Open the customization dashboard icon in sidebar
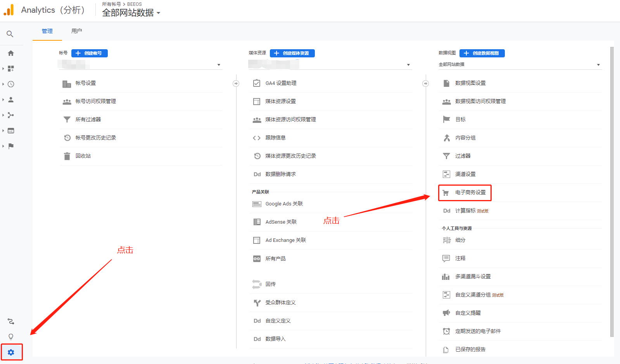This screenshot has height=364, width=620. point(11,69)
